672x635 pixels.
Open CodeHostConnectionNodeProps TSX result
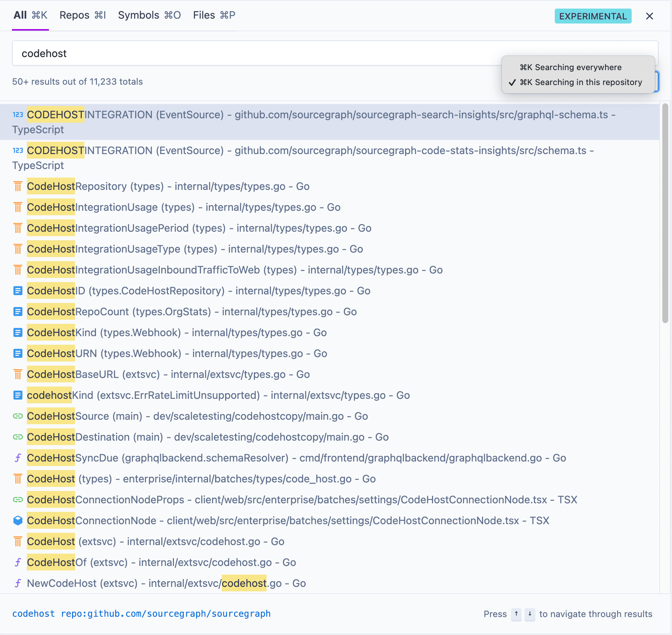[330, 500]
